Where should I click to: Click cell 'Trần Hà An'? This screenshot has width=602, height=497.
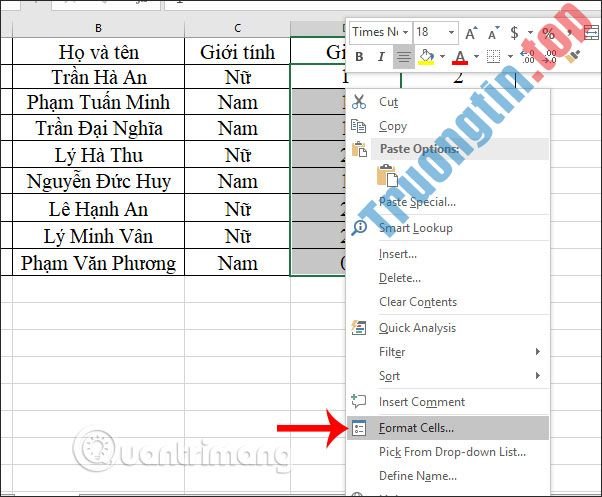(x=98, y=77)
